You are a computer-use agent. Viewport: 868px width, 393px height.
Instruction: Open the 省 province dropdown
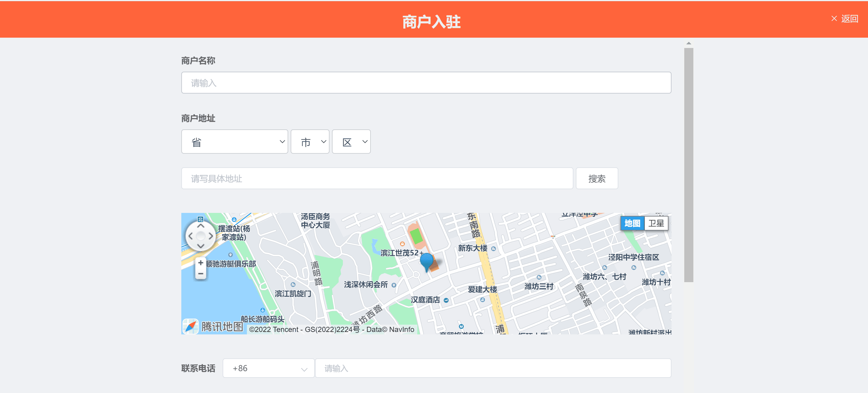pos(235,142)
